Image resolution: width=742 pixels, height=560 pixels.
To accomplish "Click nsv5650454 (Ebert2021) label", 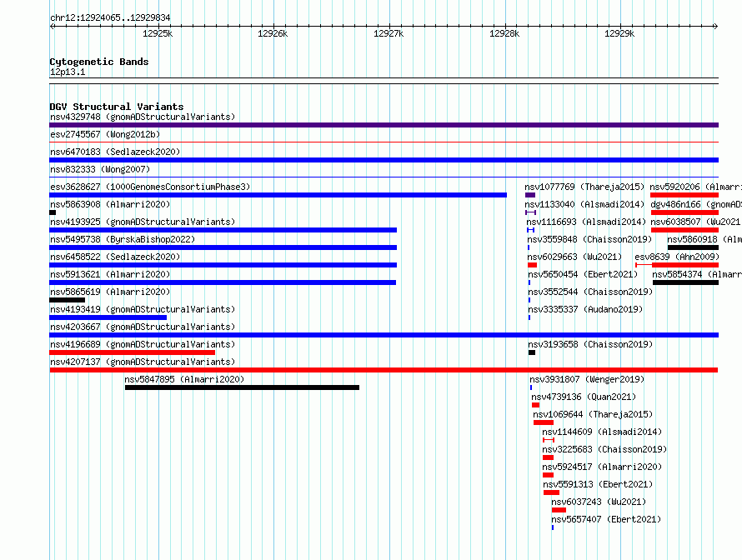I will click(583, 274).
